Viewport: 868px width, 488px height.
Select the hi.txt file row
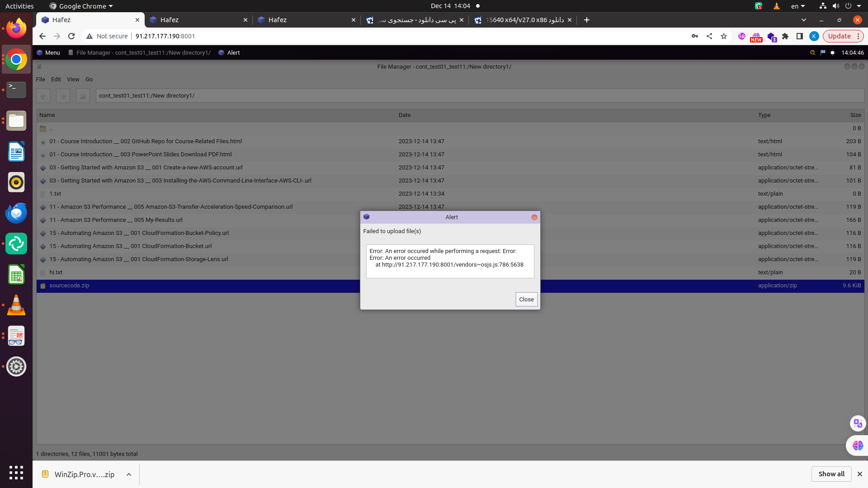(56, 272)
